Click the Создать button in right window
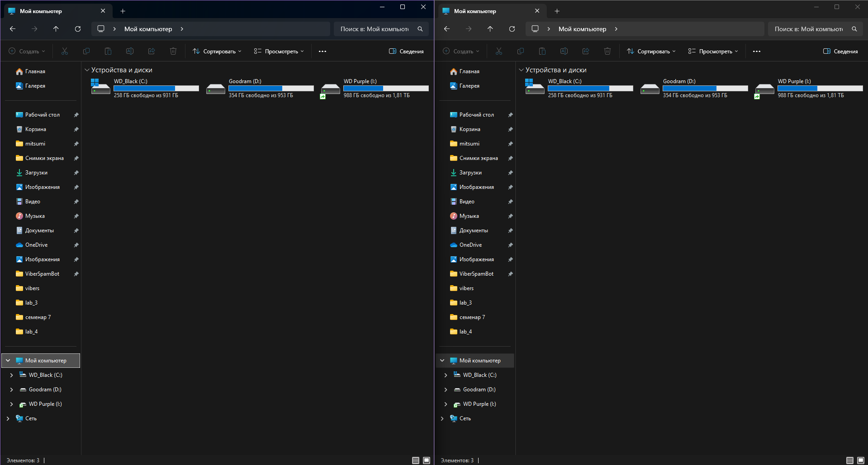This screenshot has width=868, height=465. (461, 52)
